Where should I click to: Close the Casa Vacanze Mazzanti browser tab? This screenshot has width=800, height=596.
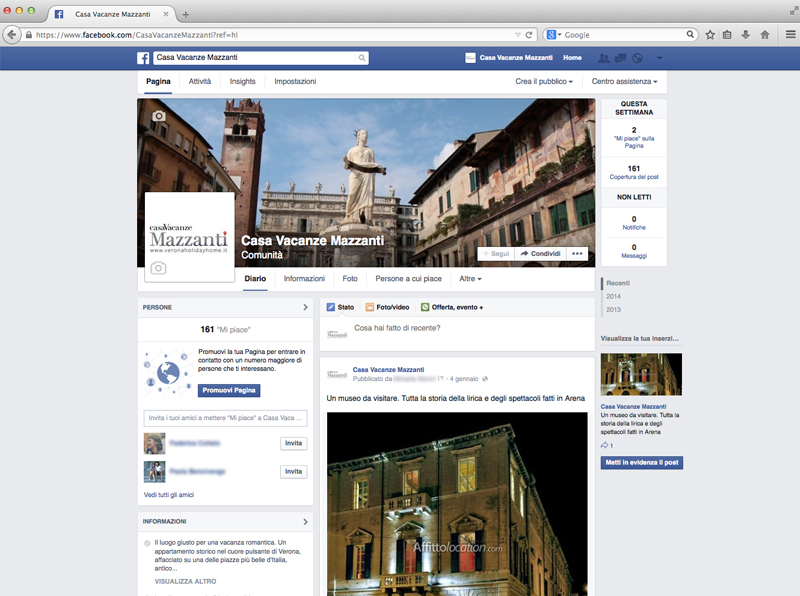[x=166, y=14]
